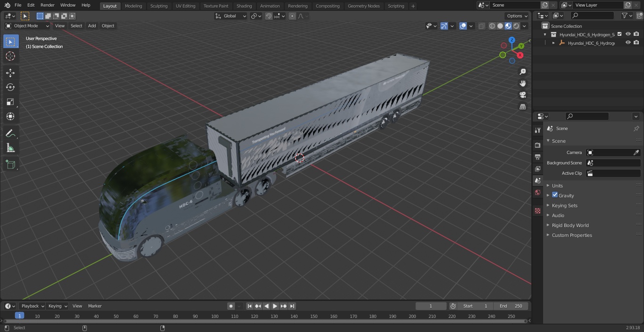
Task: Pin the Scene properties panel
Action: tap(636, 128)
